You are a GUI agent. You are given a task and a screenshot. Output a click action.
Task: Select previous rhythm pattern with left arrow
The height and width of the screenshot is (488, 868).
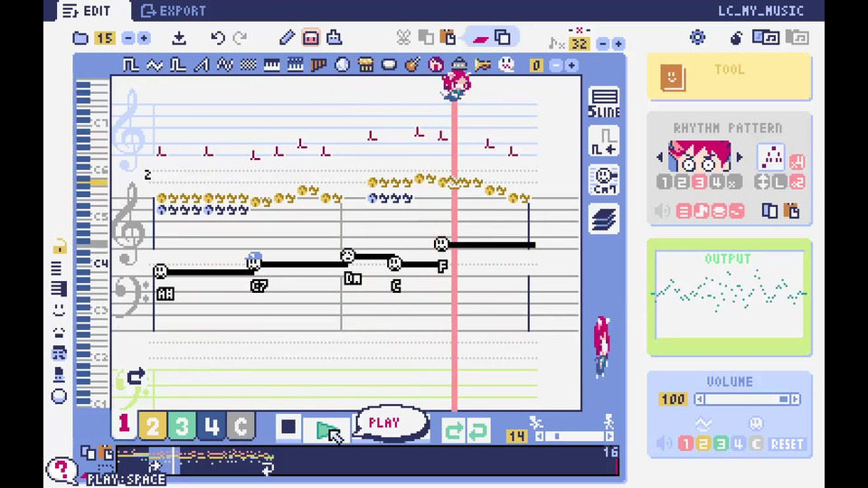[x=659, y=157]
